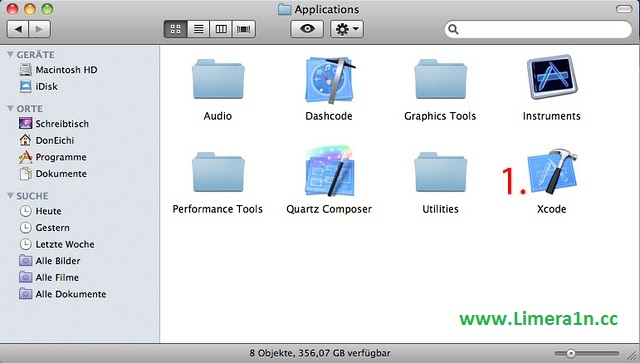
Task: Switch to list view
Action: 198,29
